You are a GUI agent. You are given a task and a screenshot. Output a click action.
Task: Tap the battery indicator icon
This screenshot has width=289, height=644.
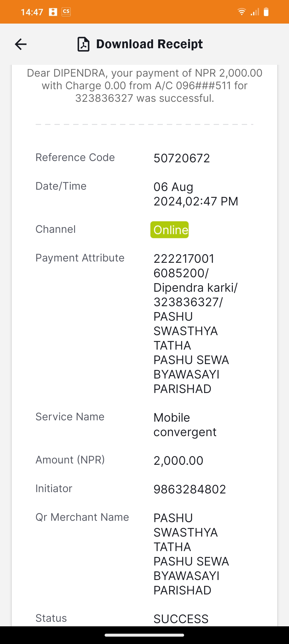pos(266,12)
